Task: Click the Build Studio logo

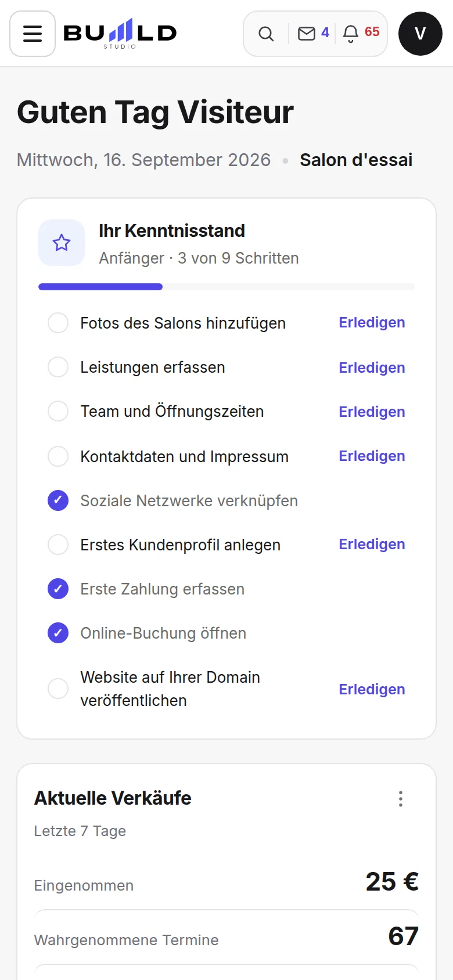Action: [120, 34]
